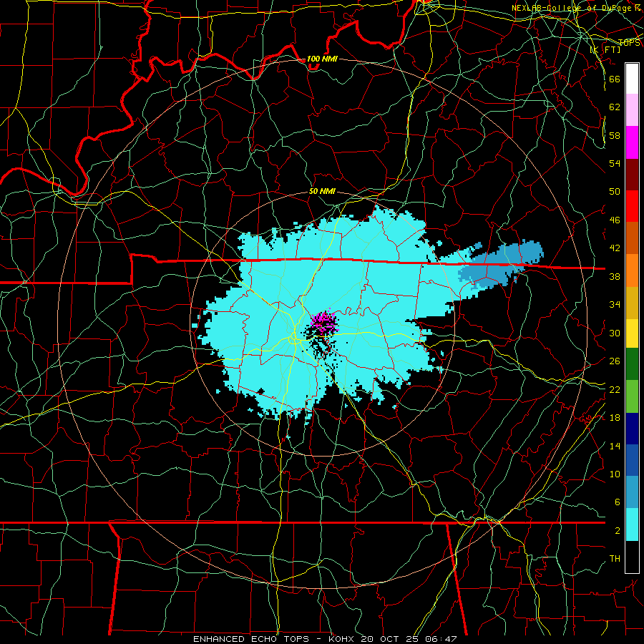Screen dimensions: 644x644
Task: Click the 10 legend value
Action: point(615,474)
